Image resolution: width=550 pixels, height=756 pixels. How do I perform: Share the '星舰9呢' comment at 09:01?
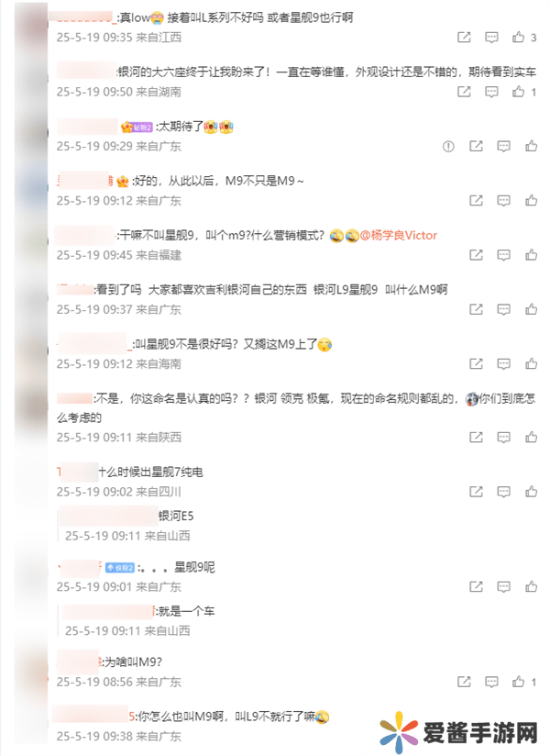(x=476, y=586)
